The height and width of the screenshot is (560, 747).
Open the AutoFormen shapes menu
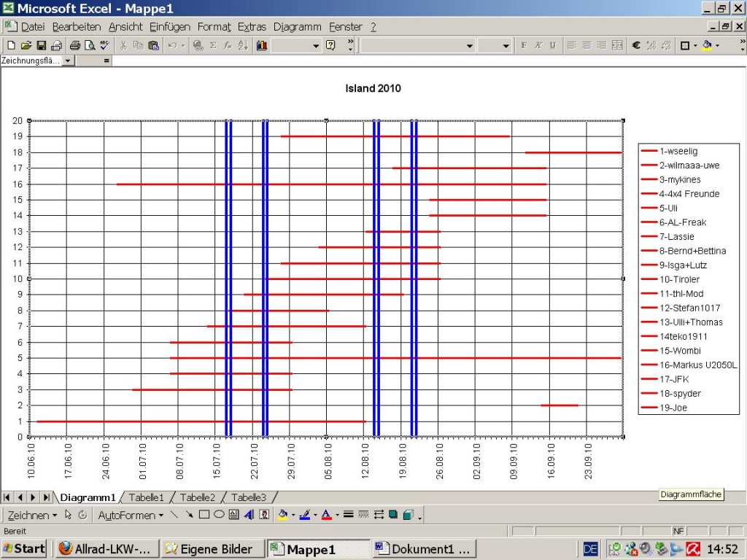click(131, 516)
